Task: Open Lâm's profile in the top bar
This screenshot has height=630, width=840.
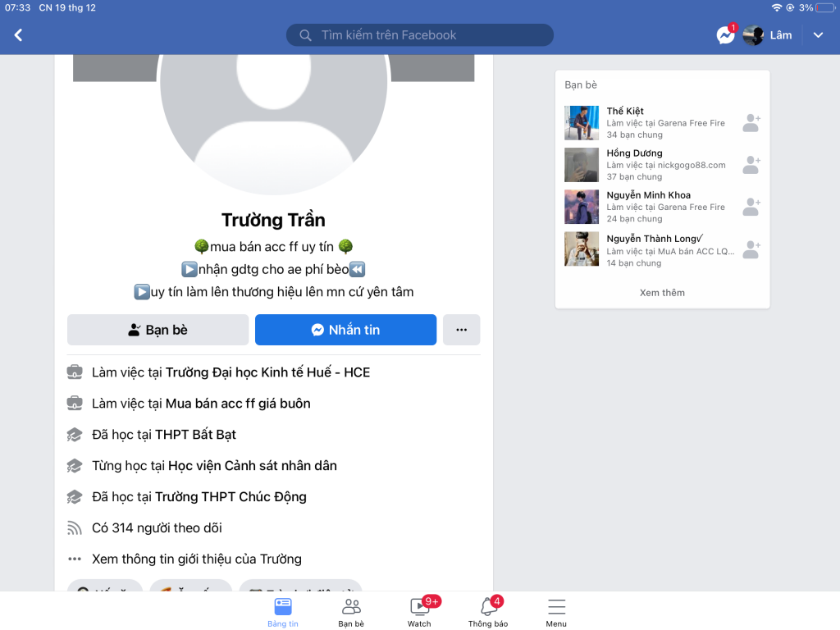Action: (x=767, y=35)
